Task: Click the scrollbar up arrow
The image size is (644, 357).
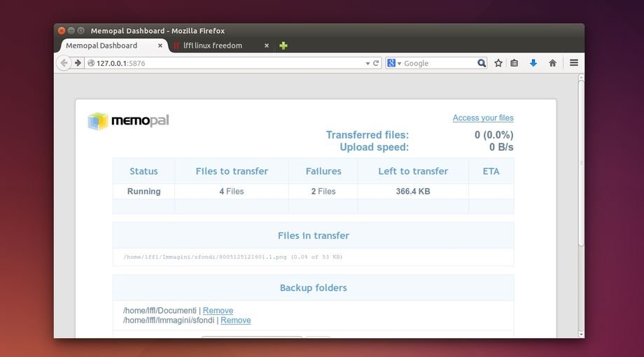Action: click(x=581, y=77)
